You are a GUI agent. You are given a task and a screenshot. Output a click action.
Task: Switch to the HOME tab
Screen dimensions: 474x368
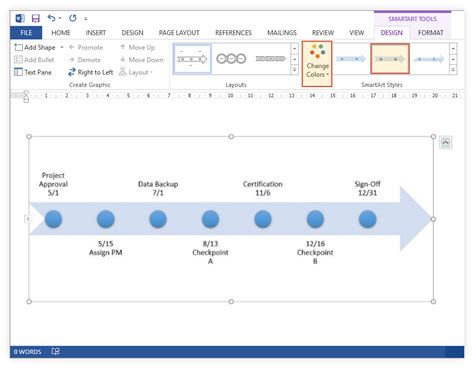click(x=61, y=33)
